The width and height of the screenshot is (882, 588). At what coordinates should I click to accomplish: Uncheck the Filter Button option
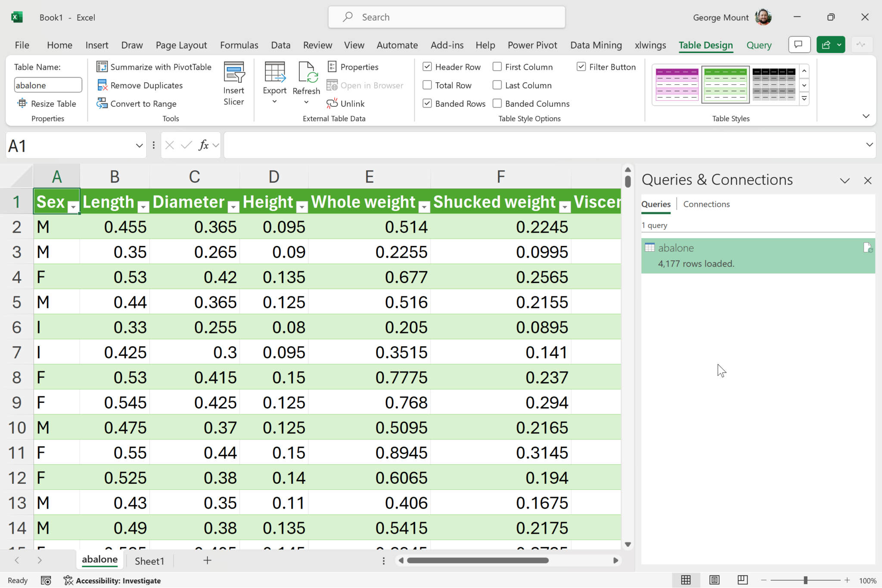click(x=581, y=67)
